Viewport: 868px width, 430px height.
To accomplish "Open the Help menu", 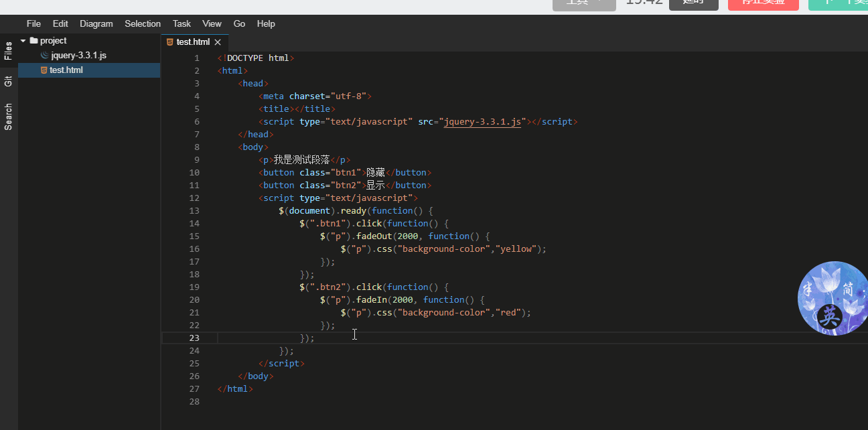I will (x=266, y=23).
